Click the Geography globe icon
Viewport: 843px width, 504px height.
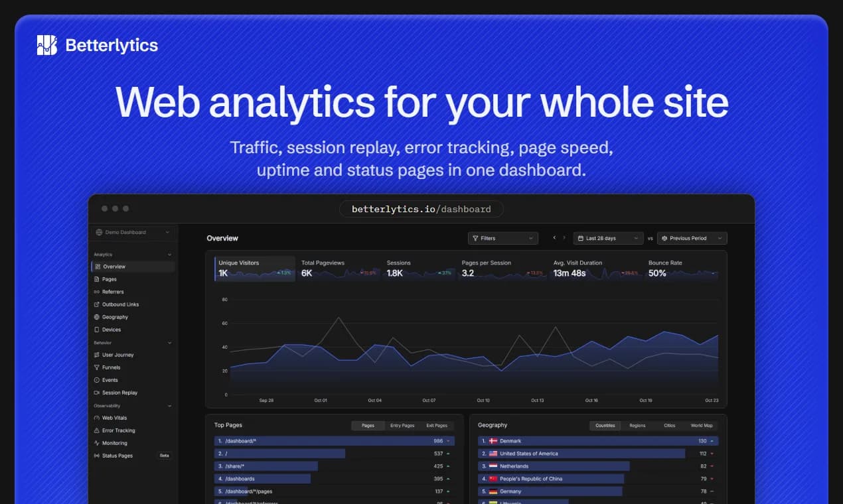[x=97, y=317]
